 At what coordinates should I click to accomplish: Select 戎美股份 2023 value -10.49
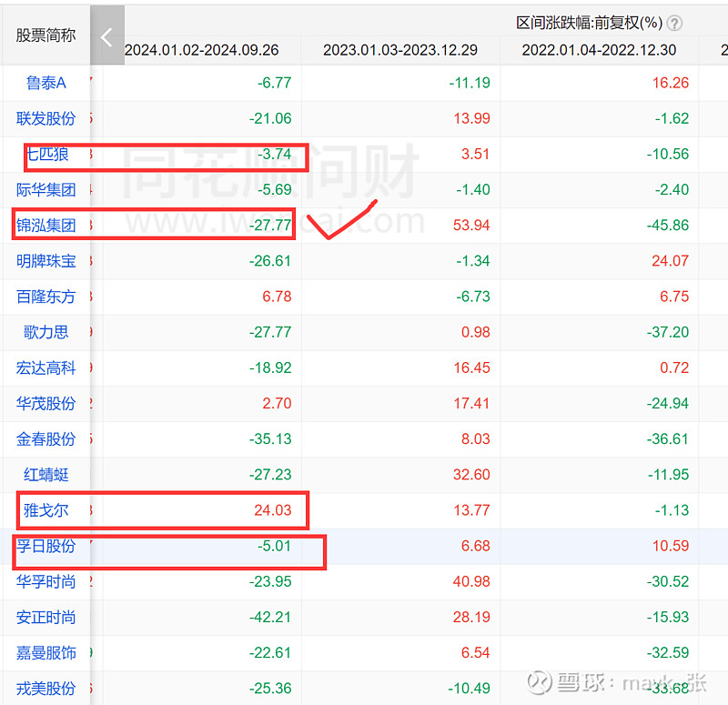tap(469, 689)
